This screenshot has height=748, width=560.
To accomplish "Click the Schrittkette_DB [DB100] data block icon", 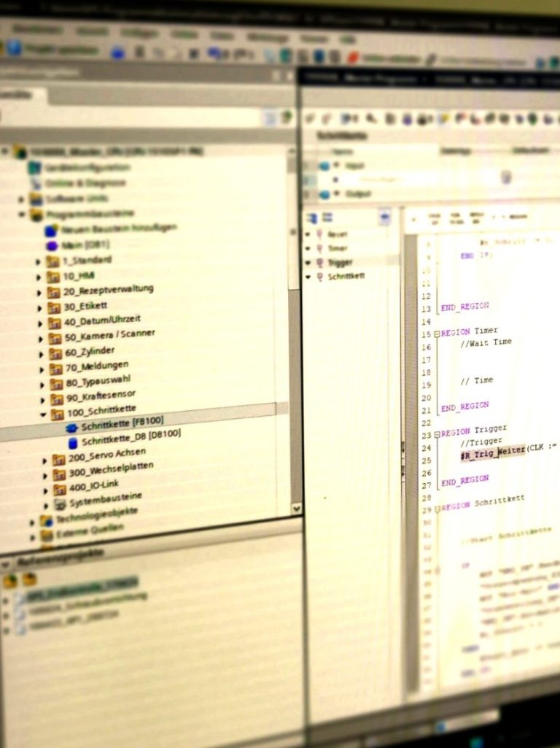I will tap(72, 443).
